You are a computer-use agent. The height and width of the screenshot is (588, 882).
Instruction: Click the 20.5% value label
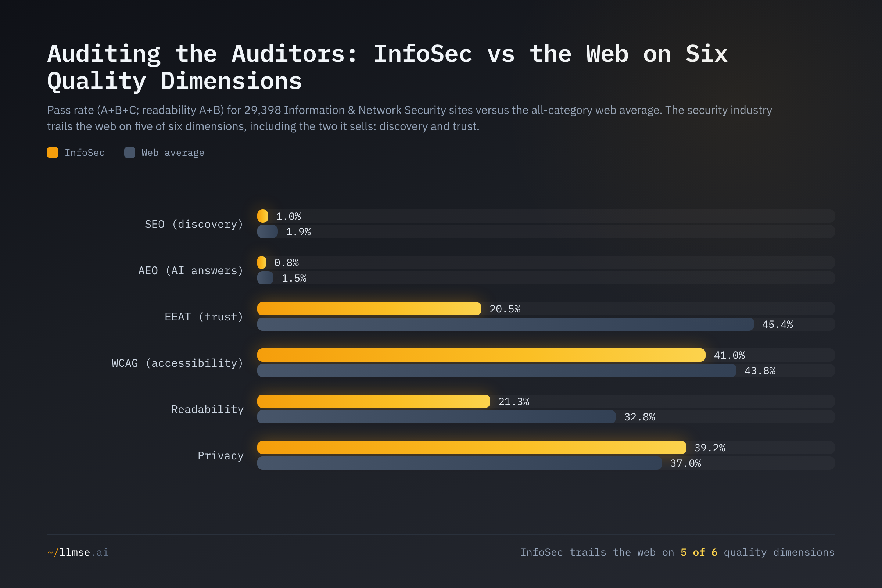click(x=505, y=309)
